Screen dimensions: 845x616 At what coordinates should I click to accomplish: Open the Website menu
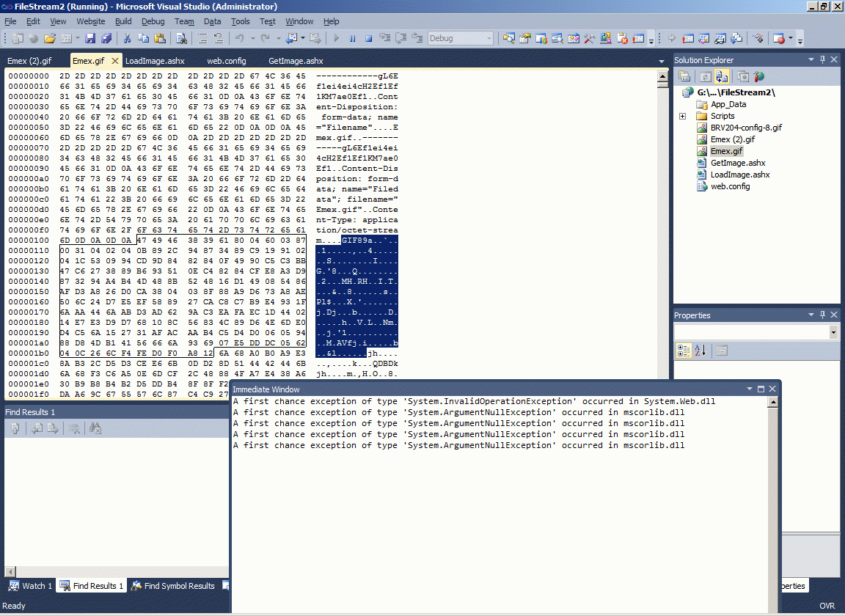click(x=90, y=21)
